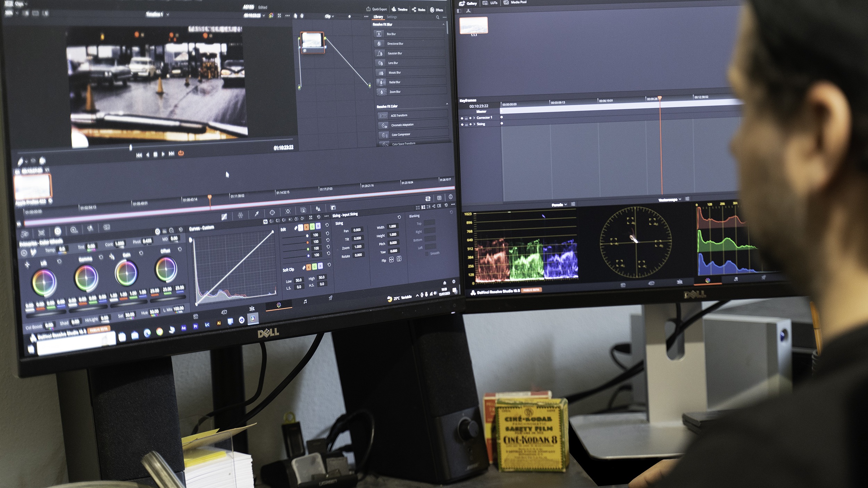Toggle the Soft Clip red channel
The width and height of the screenshot is (868, 488).
tap(308, 267)
